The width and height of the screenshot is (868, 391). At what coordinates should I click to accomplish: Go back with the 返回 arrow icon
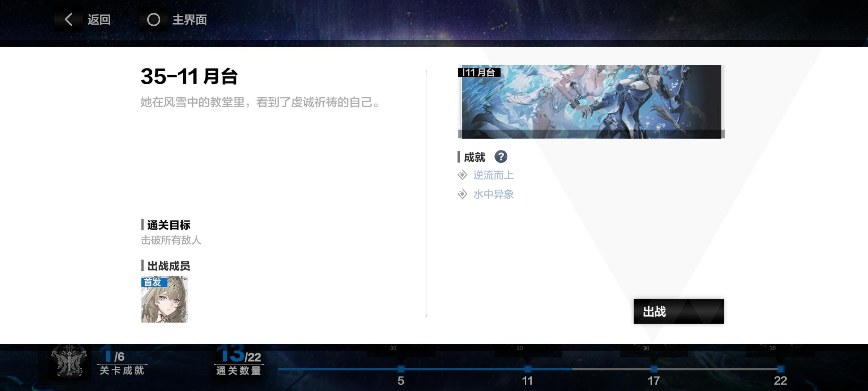(69, 20)
